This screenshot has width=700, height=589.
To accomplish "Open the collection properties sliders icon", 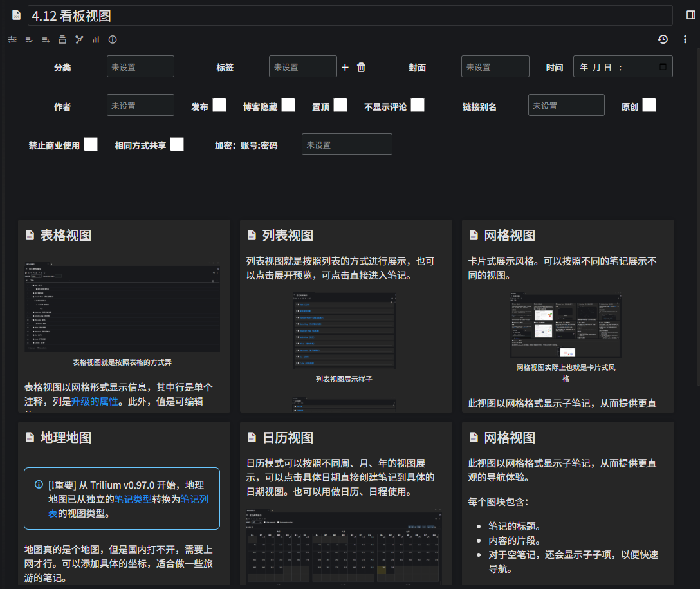I will coord(12,40).
